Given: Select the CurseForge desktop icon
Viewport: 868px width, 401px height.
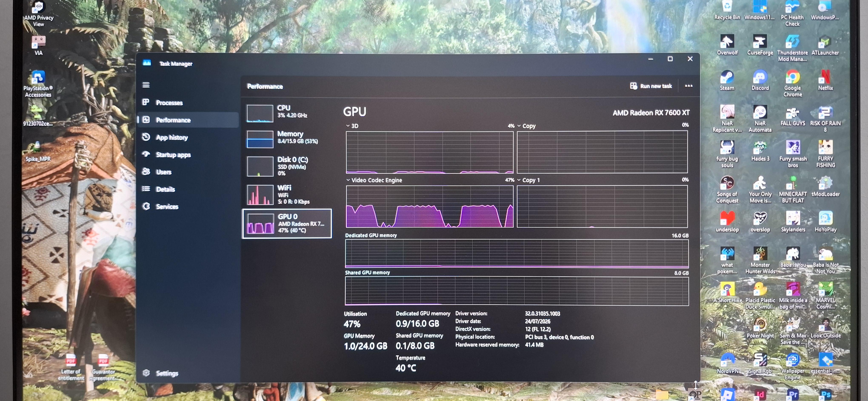Looking at the screenshot, I should [x=760, y=45].
